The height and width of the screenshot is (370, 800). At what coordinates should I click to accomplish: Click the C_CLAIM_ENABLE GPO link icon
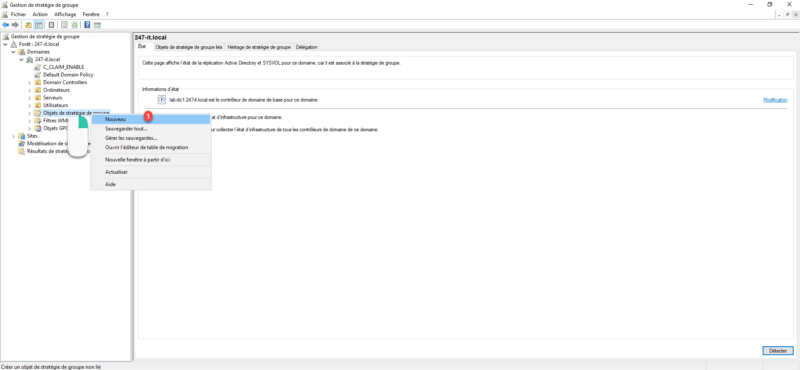tap(37, 67)
